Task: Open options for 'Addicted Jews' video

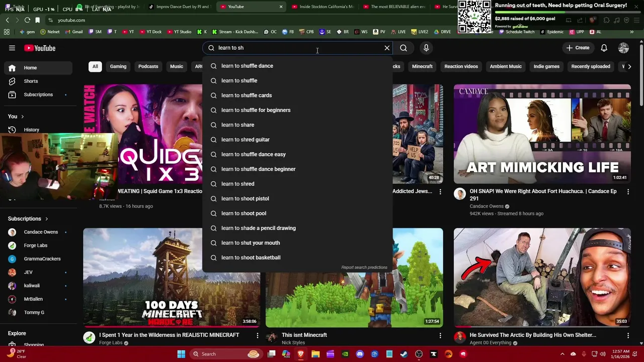Action: (440, 192)
